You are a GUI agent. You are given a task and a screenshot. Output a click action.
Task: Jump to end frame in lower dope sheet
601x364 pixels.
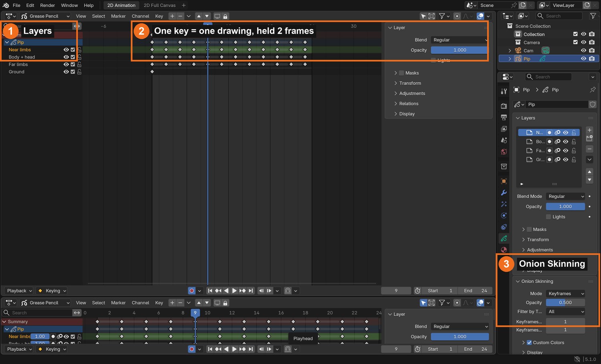point(251,349)
